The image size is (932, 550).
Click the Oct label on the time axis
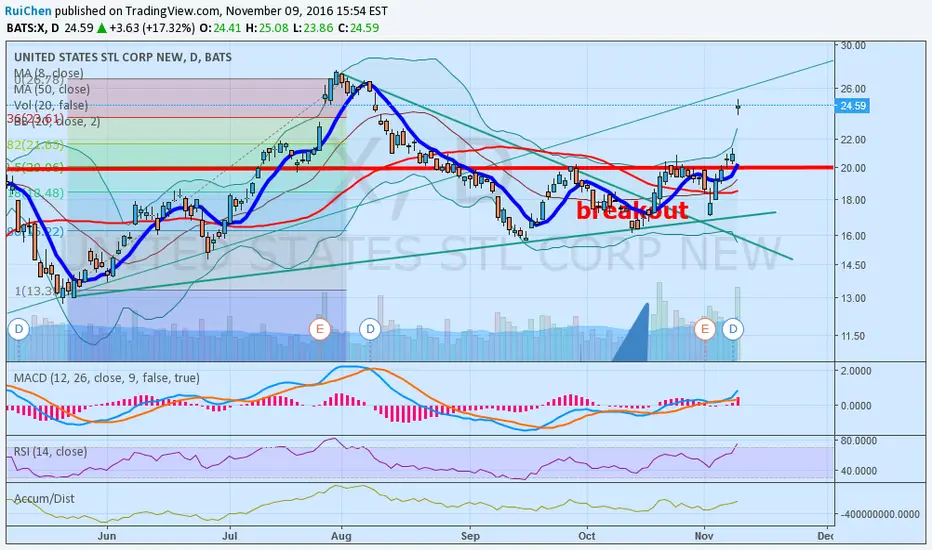587,536
